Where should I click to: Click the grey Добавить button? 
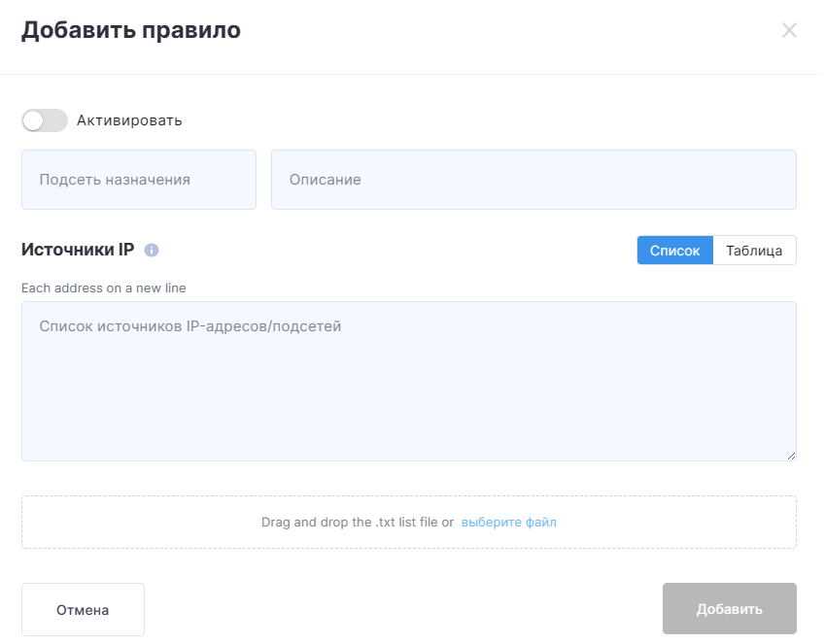tap(729, 609)
